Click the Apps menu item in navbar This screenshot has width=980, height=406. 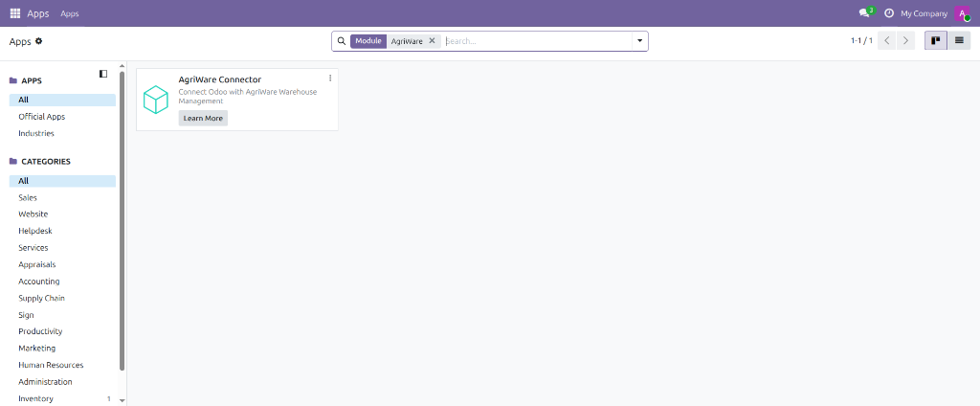tap(69, 13)
